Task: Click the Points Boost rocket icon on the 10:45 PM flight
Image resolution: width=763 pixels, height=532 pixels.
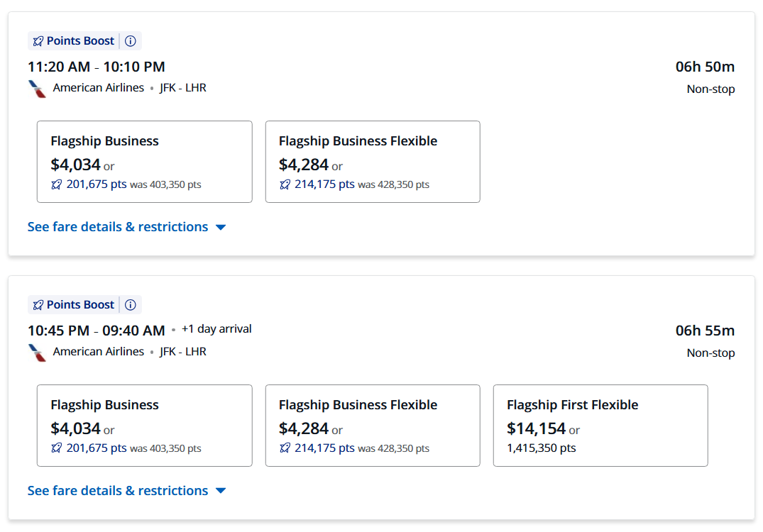Action: point(38,305)
